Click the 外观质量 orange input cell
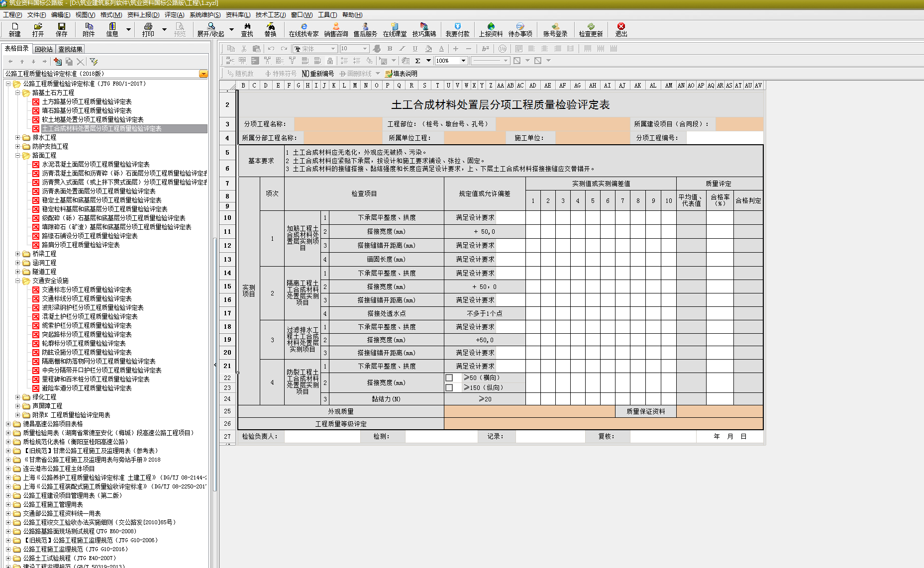 coord(529,411)
